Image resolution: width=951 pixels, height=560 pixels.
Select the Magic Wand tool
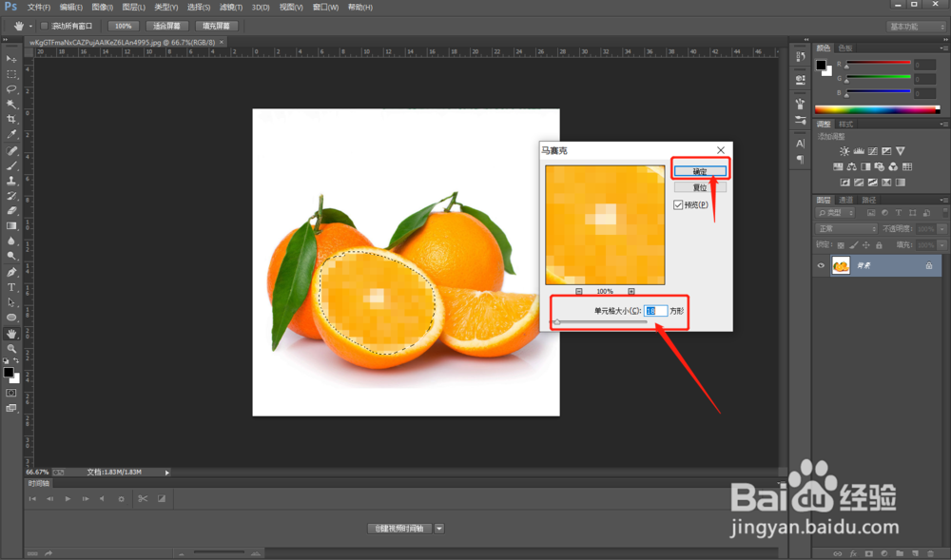(10, 105)
